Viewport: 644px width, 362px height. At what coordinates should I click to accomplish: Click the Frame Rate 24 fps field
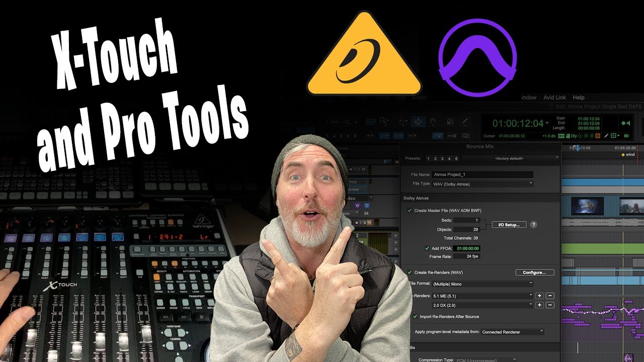point(467,256)
